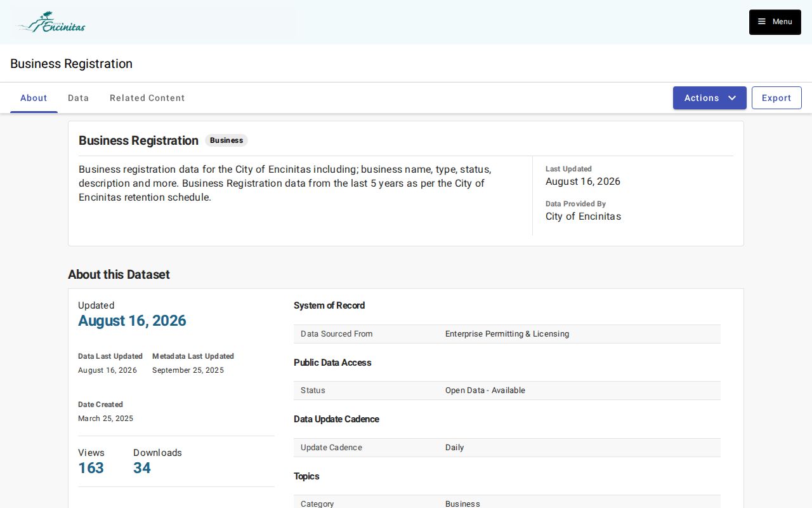Image resolution: width=812 pixels, height=508 pixels.
Task: Click the 'About this Dataset' heading
Action: coord(119,274)
